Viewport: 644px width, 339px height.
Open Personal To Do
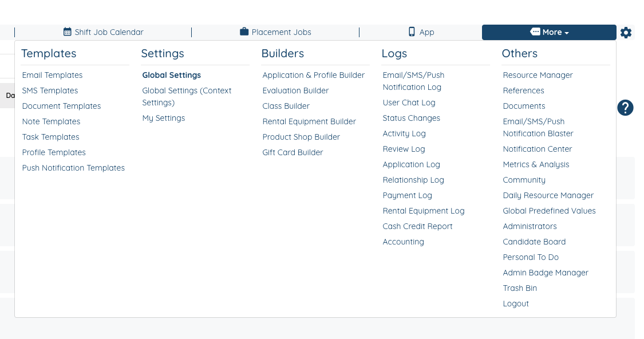[531, 257]
